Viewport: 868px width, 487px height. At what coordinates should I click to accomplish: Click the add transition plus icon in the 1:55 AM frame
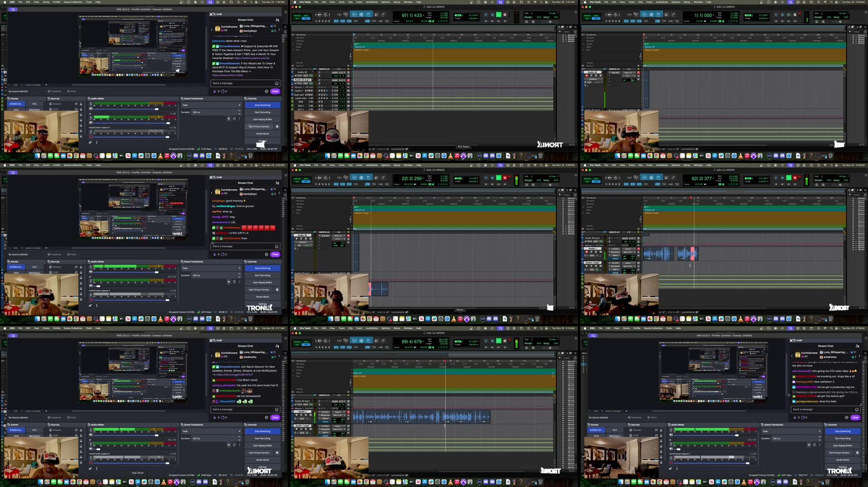point(229,119)
